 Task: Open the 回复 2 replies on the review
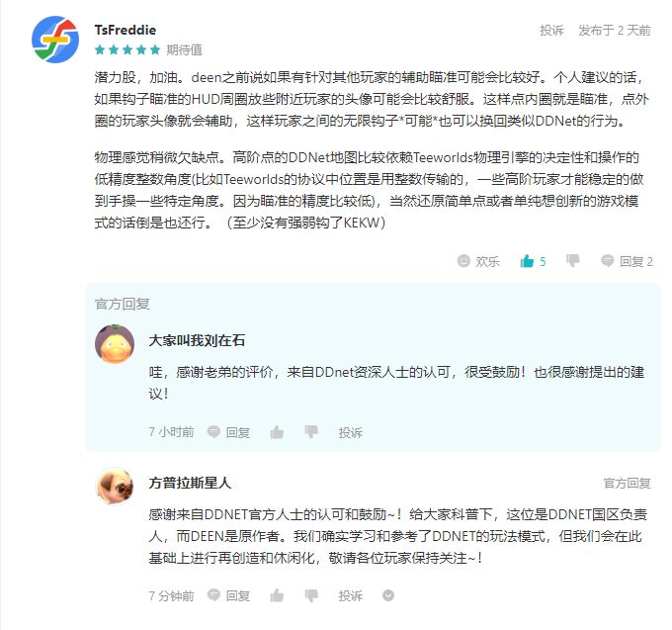click(x=627, y=261)
